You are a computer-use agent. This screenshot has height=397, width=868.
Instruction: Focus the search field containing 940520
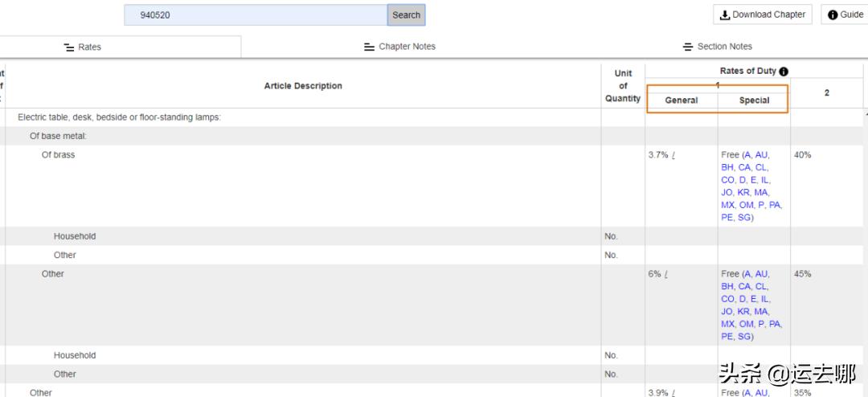[256, 14]
